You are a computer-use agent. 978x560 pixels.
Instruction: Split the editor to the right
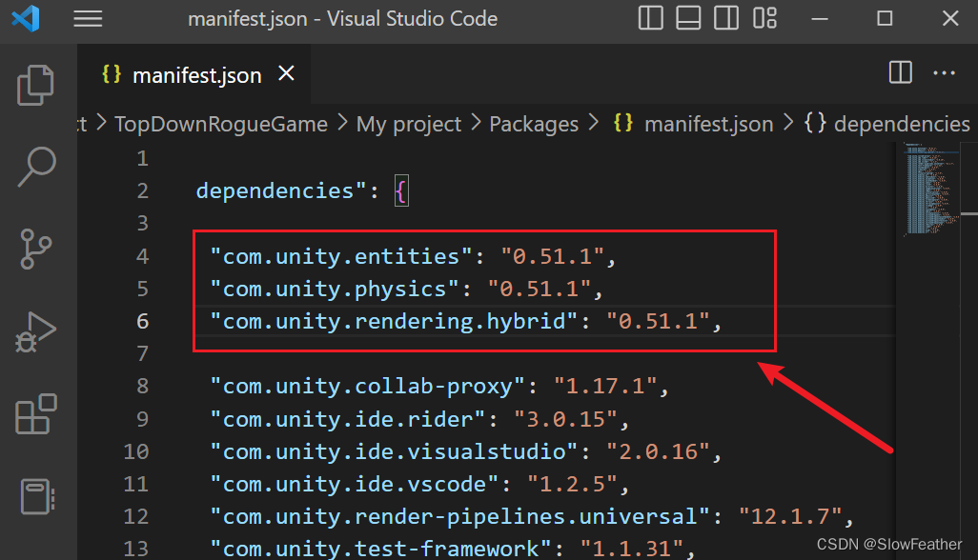[x=900, y=73]
